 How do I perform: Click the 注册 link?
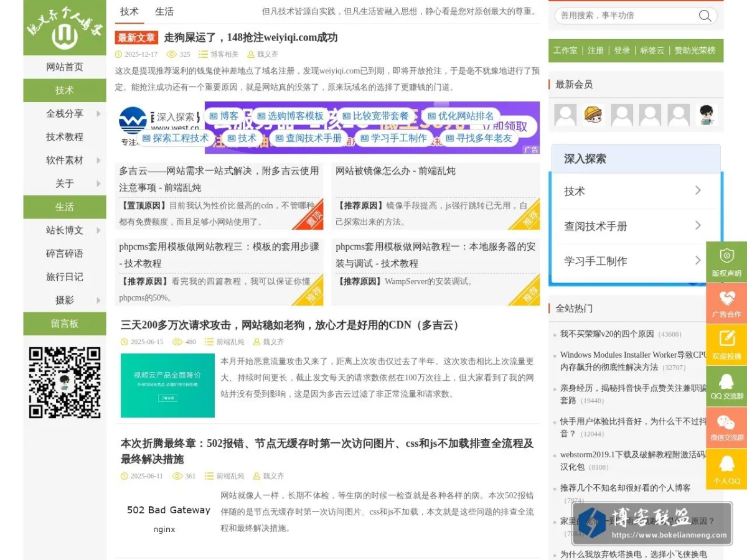click(596, 50)
